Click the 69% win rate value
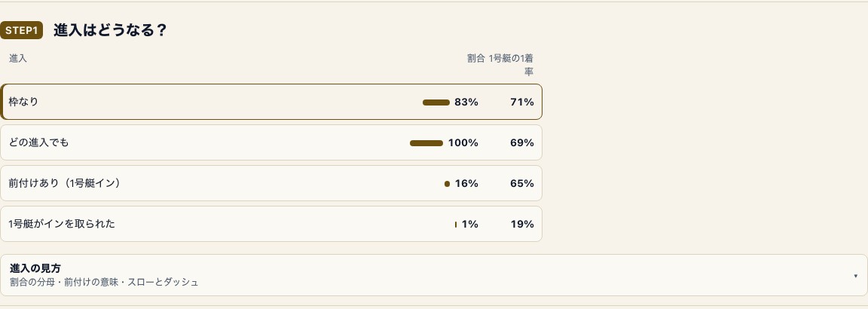The width and height of the screenshot is (868, 309). (522, 143)
